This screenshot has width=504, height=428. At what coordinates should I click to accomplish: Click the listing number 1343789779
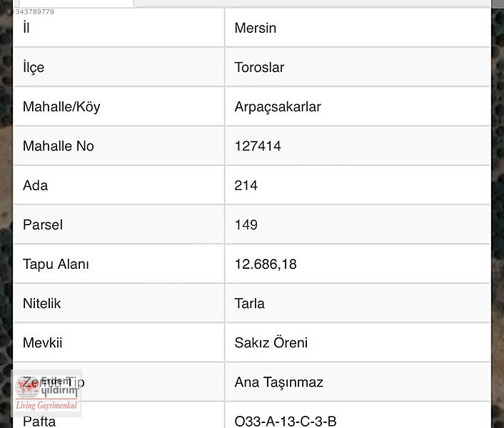(31, 12)
